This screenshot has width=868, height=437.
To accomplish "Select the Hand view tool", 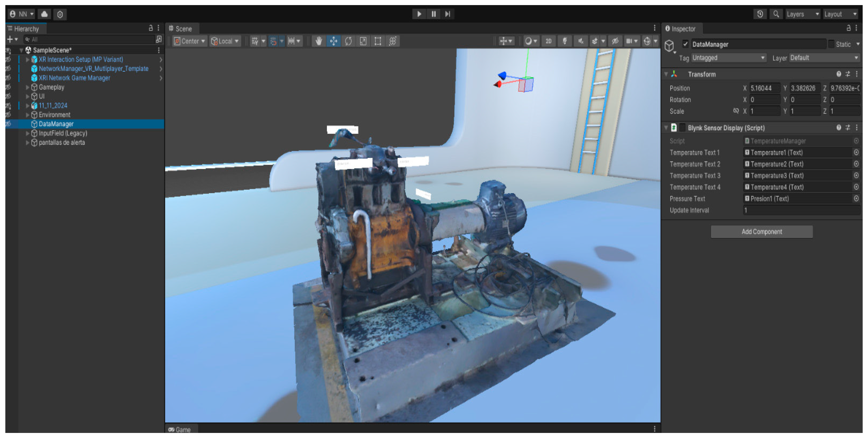I will click(x=319, y=41).
